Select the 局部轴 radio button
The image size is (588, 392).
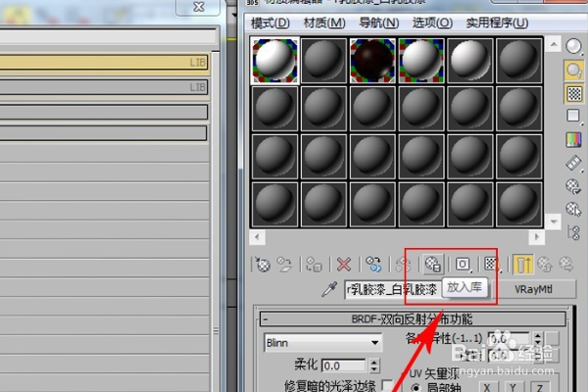(x=416, y=387)
